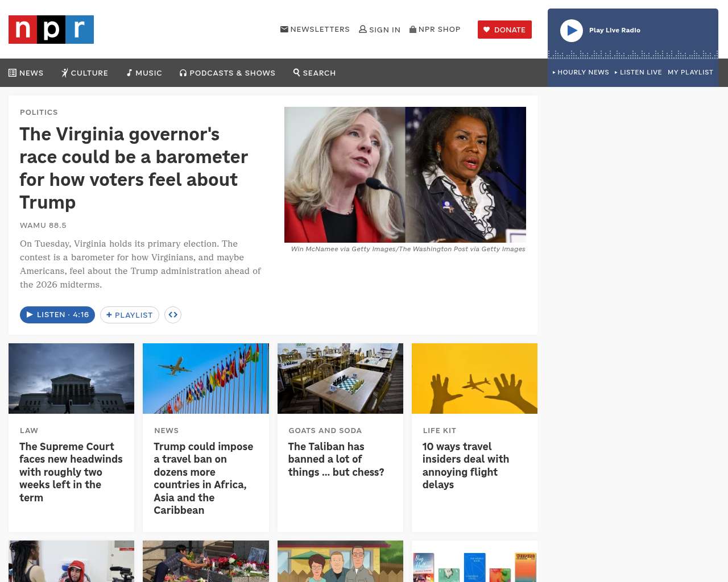Listen to Virginia governor story audio
Screen dimensions: 728x582
point(57,315)
